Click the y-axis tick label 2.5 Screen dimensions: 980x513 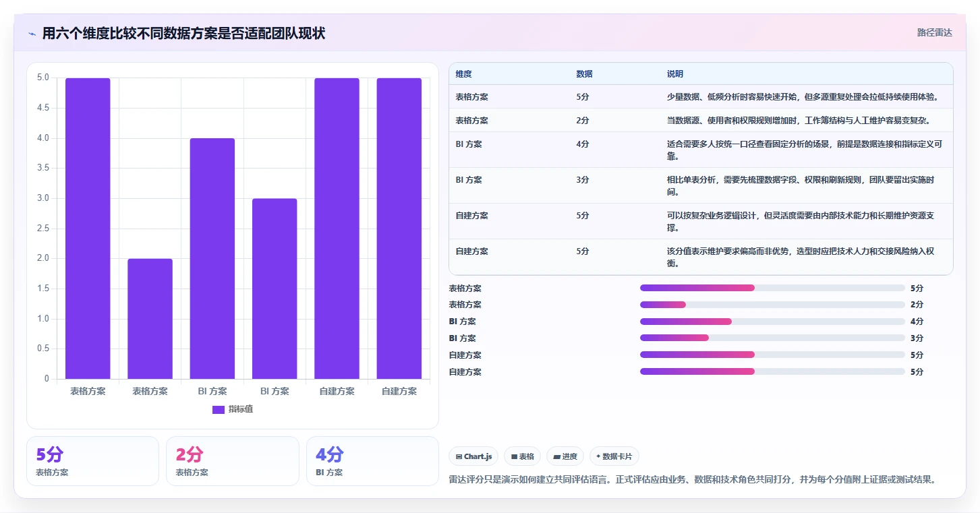tap(42, 229)
